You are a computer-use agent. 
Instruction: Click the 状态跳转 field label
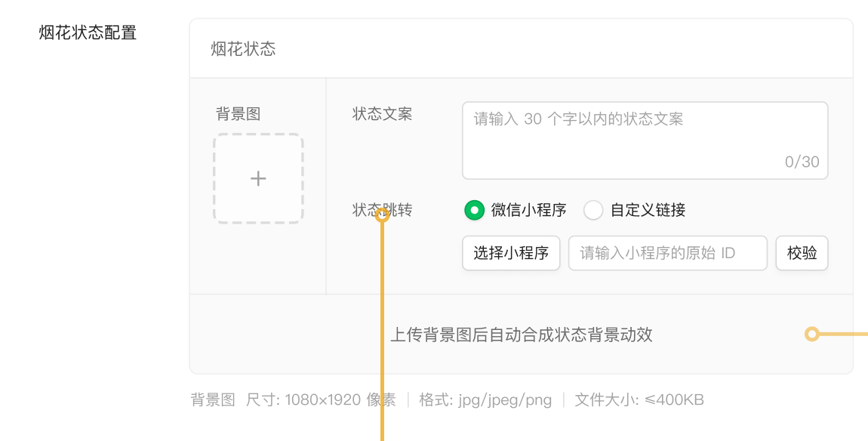383,210
